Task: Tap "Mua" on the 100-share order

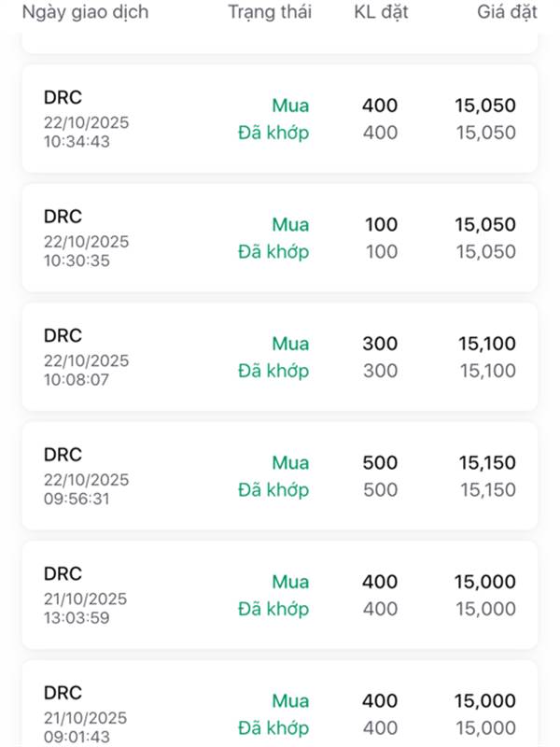Action: 290,224
